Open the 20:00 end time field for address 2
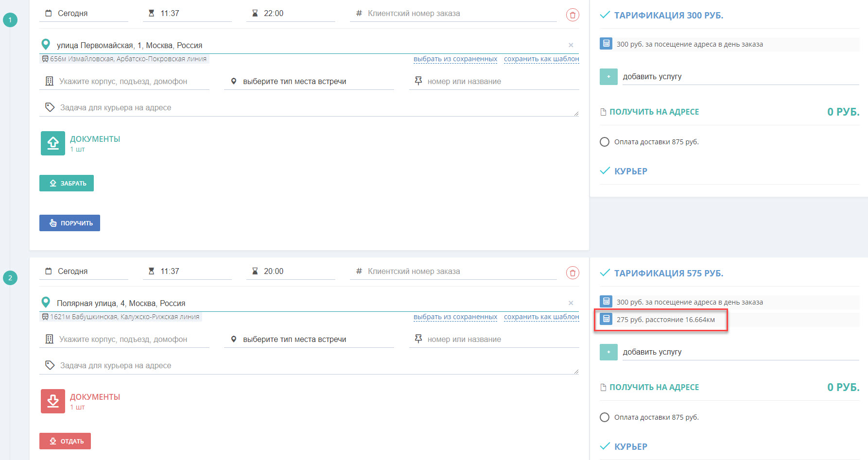This screenshot has width=868, height=460. pos(291,272)
